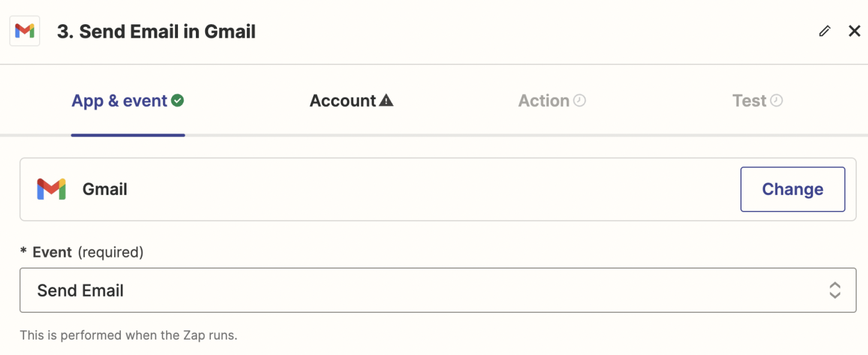Click the green checkmark beside App & event
The height and width of the screenshot is (355, 868).
[x=178, y=101]
